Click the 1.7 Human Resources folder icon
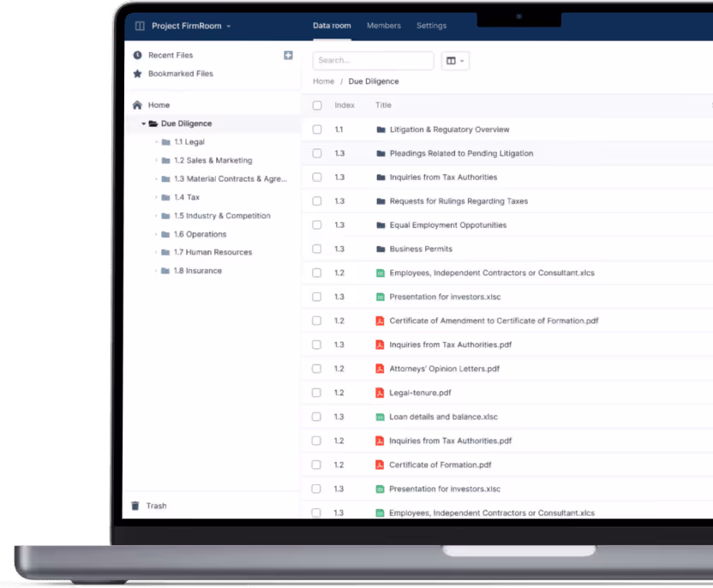 [x=165, y=252]
